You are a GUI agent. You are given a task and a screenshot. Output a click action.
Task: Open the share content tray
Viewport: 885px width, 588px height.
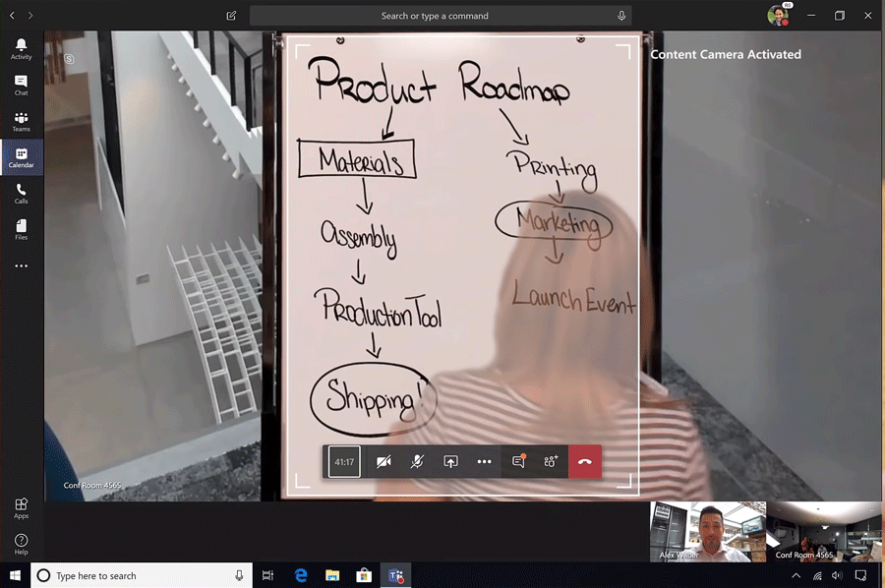tap(450, 461)
